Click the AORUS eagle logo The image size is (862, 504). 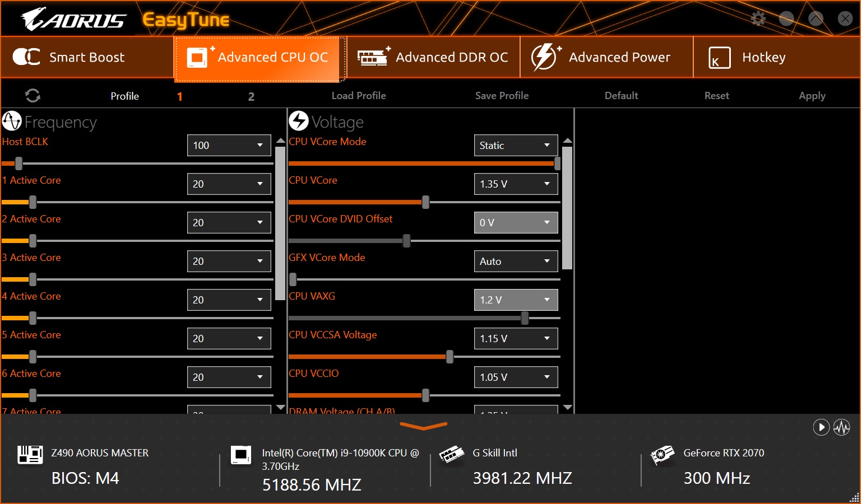[x=74, y=20]
